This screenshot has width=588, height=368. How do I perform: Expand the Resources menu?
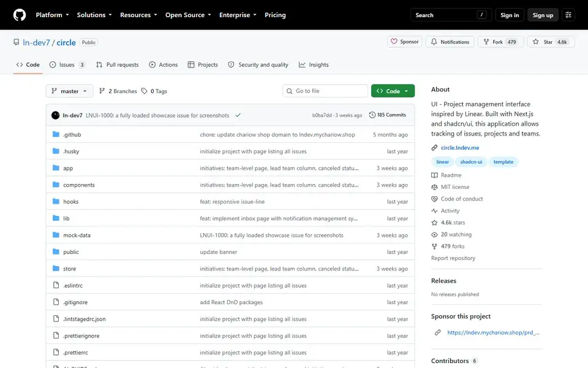pyautogui.click(x=138, y=15)
